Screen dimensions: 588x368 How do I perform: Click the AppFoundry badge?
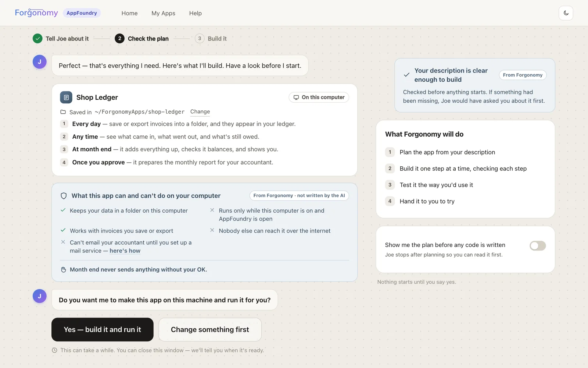(x=82, y=13)
